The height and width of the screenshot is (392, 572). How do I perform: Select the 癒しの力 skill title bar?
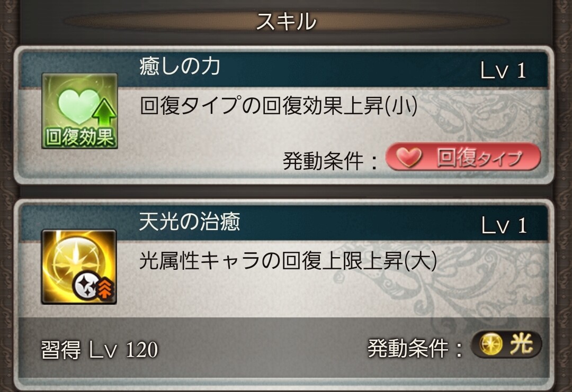tap(283, 69)
